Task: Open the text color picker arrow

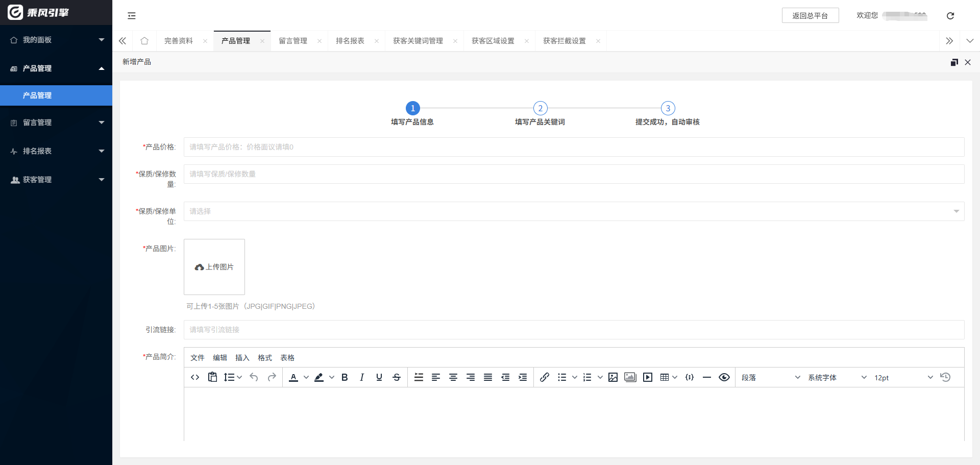Action: pos(306,377)
